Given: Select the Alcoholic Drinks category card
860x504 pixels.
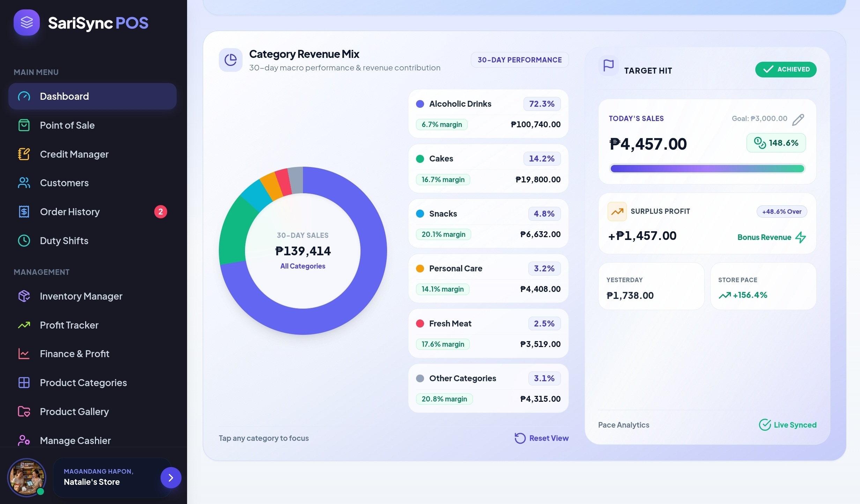Looking at the screenshot, I should point(488,114).
